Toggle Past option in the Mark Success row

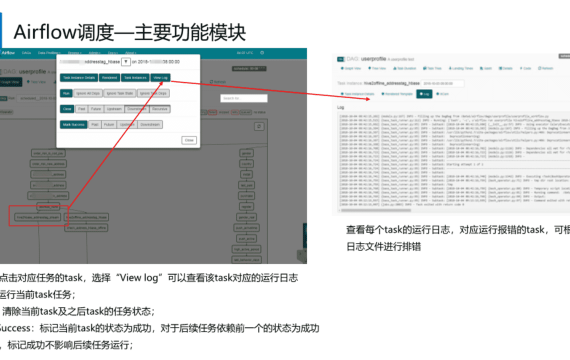coord(95,125)
